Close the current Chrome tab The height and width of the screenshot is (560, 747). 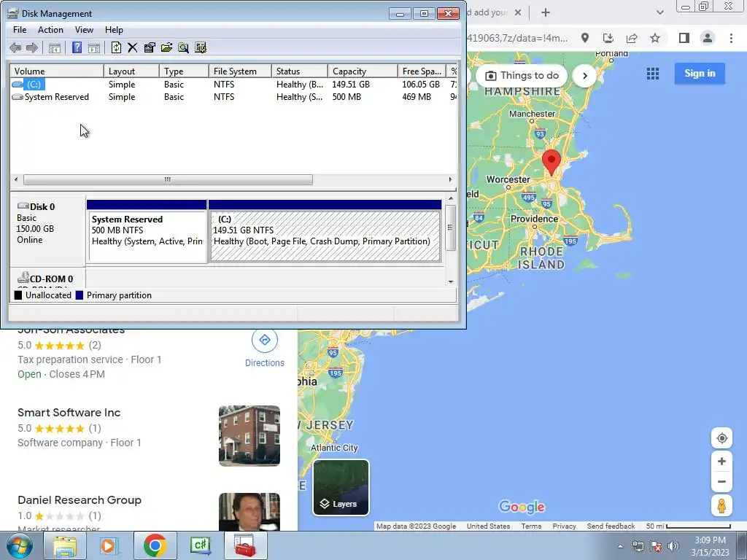tap(518, 13)
